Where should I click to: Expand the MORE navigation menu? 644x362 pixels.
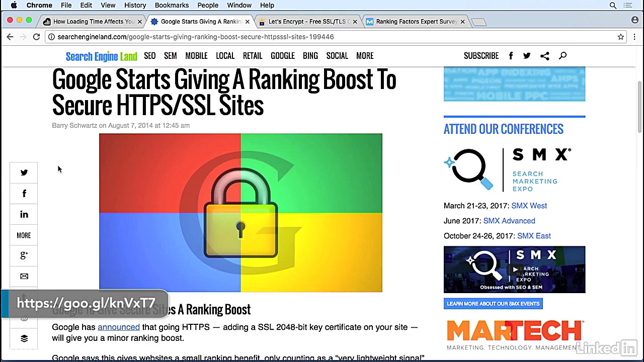[365, 56]
